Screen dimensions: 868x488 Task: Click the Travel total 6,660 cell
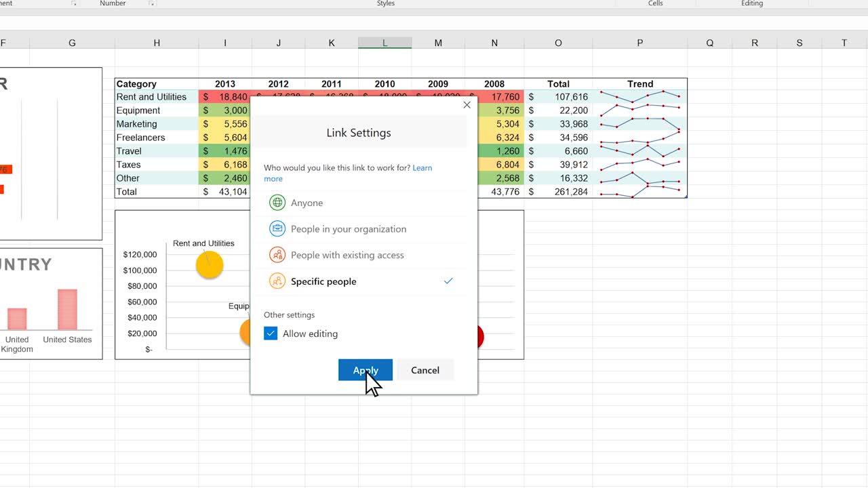pyautogui.click(x=558, y=151)
